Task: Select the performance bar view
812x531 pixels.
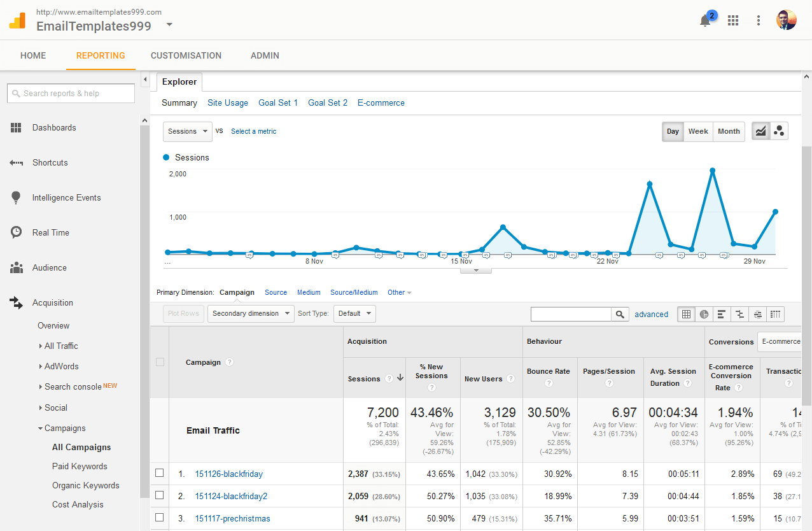Action: click(722, 314)
